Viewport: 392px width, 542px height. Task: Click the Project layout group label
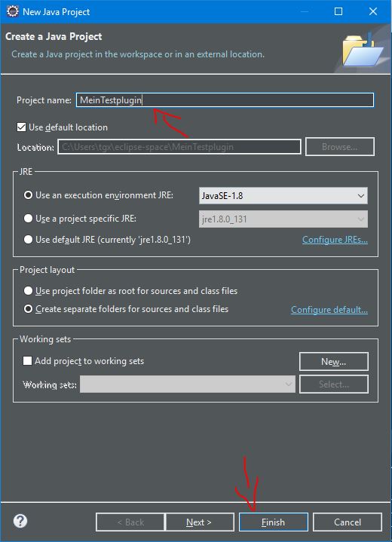tap(47, 270)
